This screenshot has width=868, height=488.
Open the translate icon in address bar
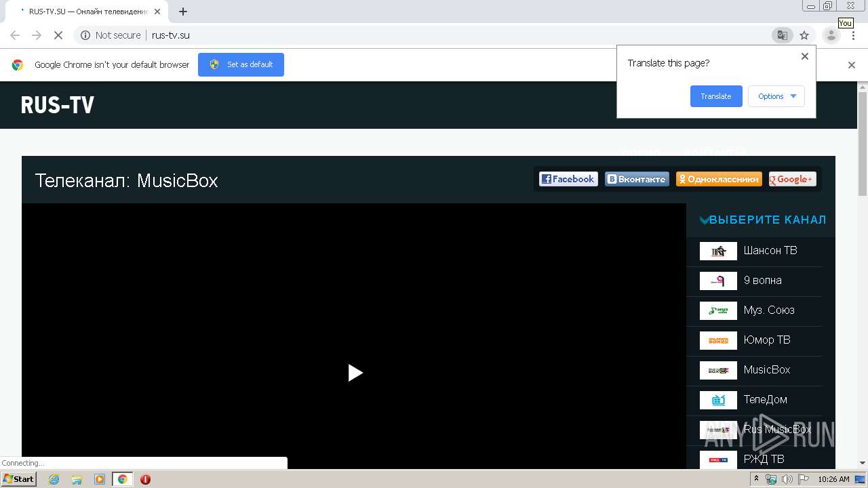[782, 35]
